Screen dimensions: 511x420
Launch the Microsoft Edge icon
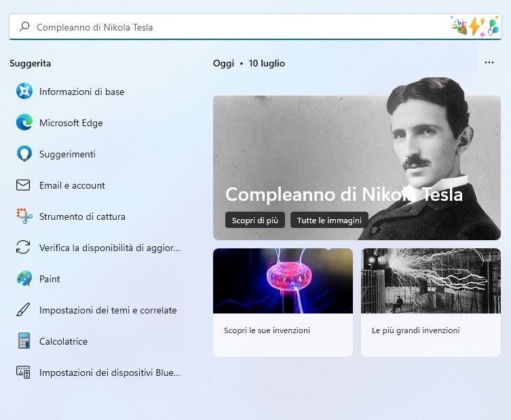pyautogui.click(x=24, y=123)
